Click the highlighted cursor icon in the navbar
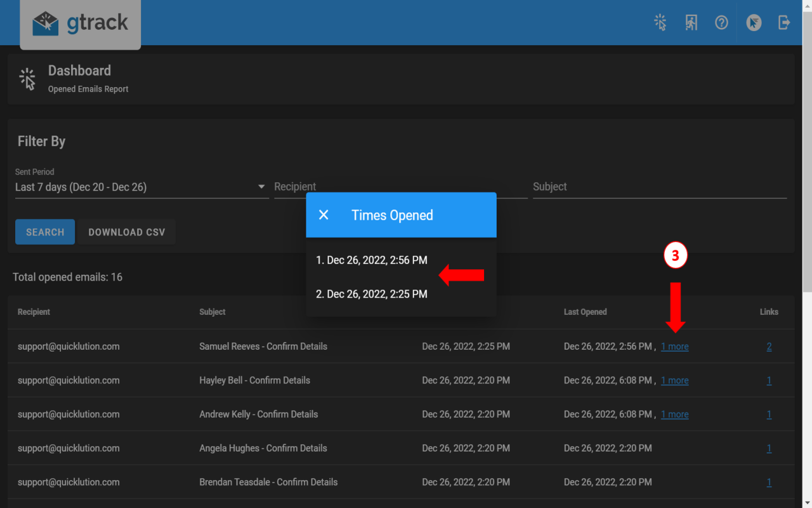The image size is (812, 508). [753, 22]
